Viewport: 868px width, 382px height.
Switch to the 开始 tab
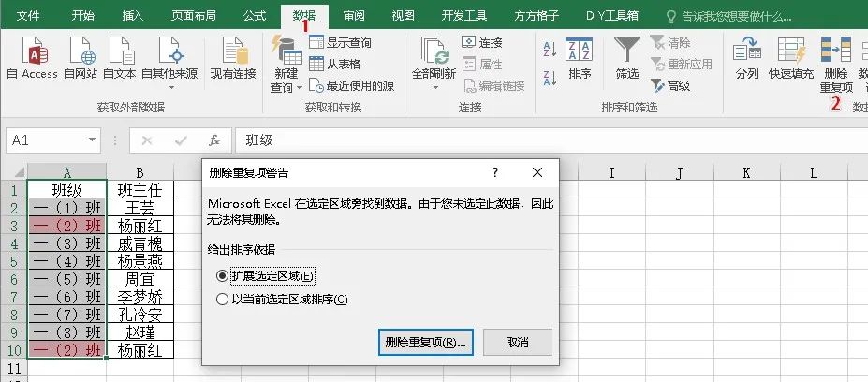pyautogui.click(x=83, y=16)
